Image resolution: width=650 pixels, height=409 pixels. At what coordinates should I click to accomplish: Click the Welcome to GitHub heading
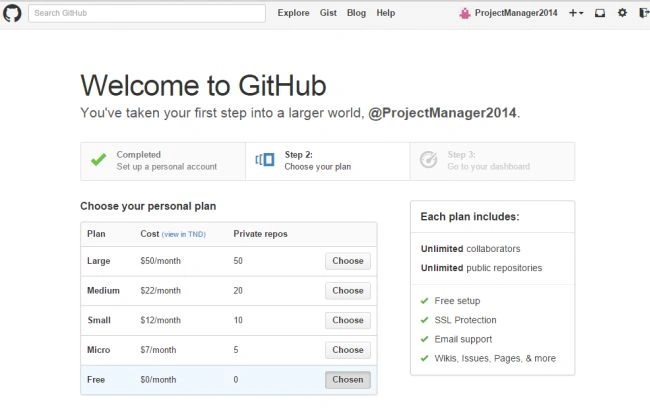[x=203, y=85]
